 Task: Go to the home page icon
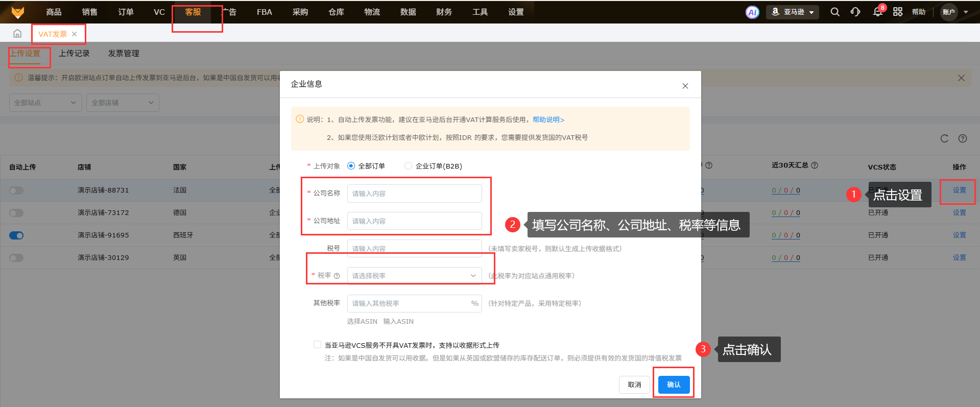pyautogui.click(x=17, y=34)
